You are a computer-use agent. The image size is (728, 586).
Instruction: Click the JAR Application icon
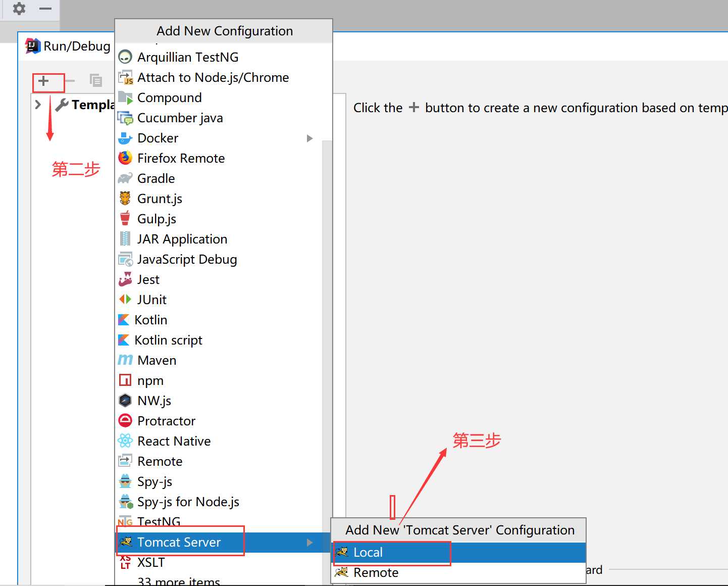click(x=125, y=239)
